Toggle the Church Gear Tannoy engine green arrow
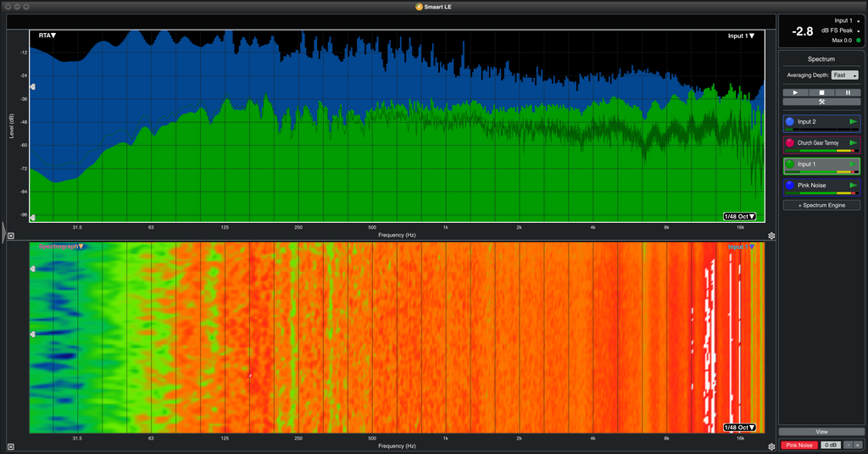 [853, 142]
